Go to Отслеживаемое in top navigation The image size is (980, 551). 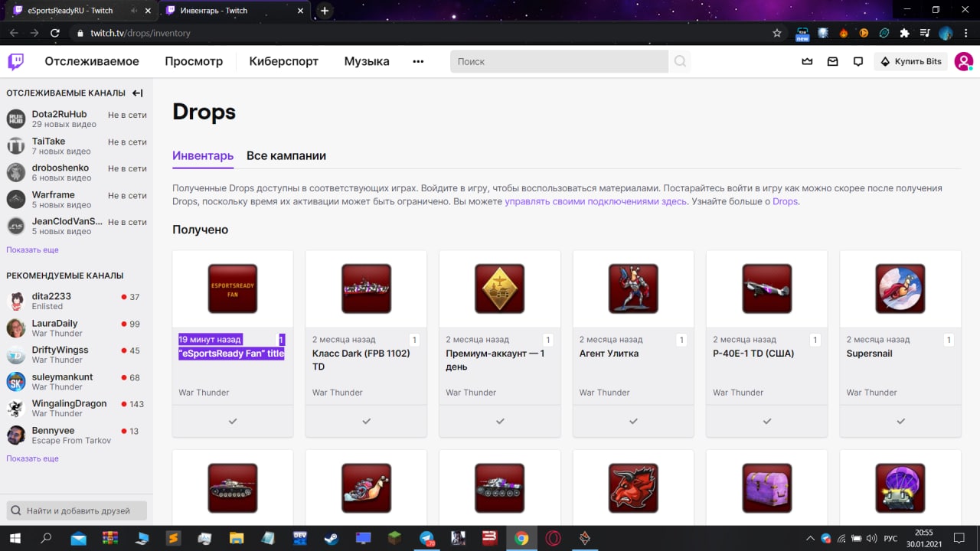92,61
